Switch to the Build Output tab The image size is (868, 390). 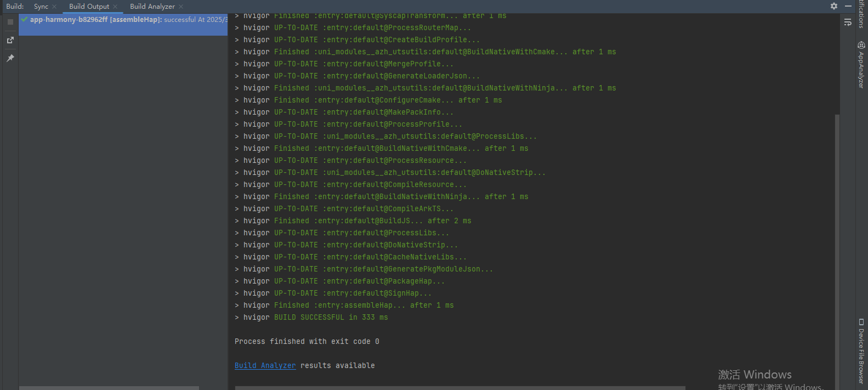point(89,7)
